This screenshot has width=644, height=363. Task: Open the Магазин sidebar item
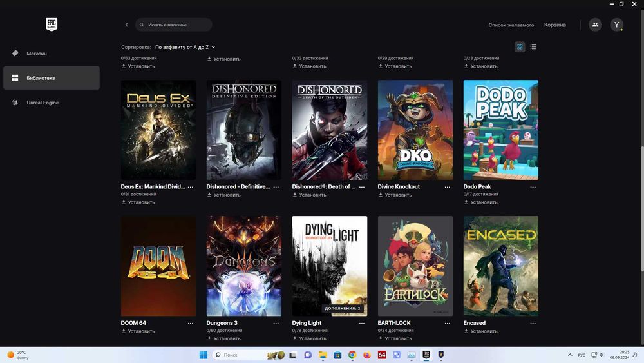(x=52, y=54)
